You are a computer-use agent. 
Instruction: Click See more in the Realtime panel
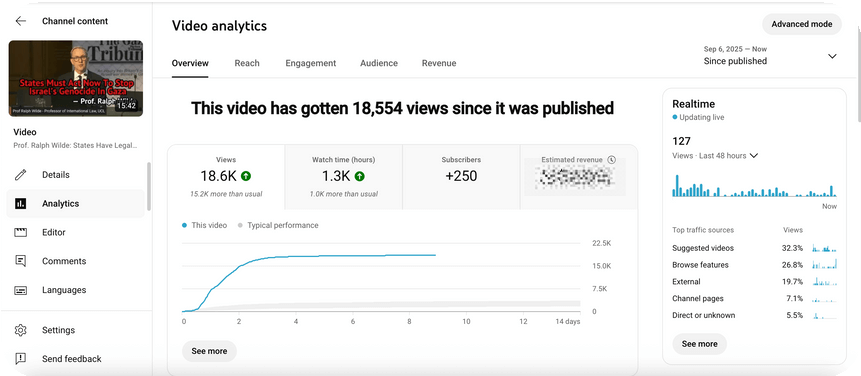[x=700, y=344]
